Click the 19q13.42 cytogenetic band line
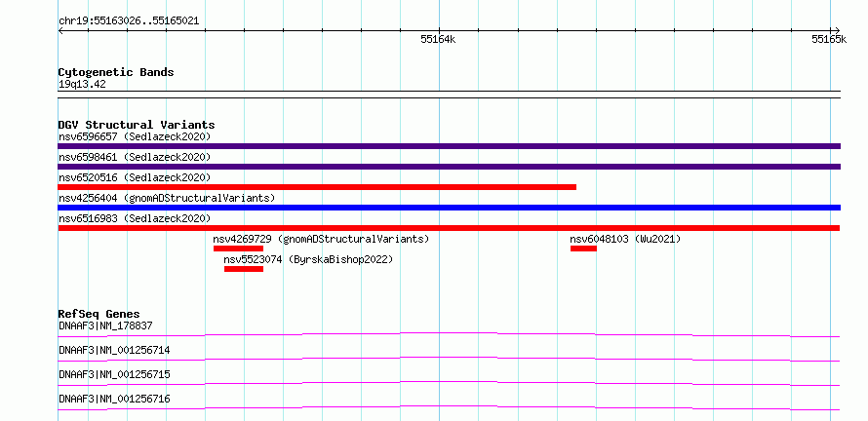The image size is (868, 421). point(449,95)
